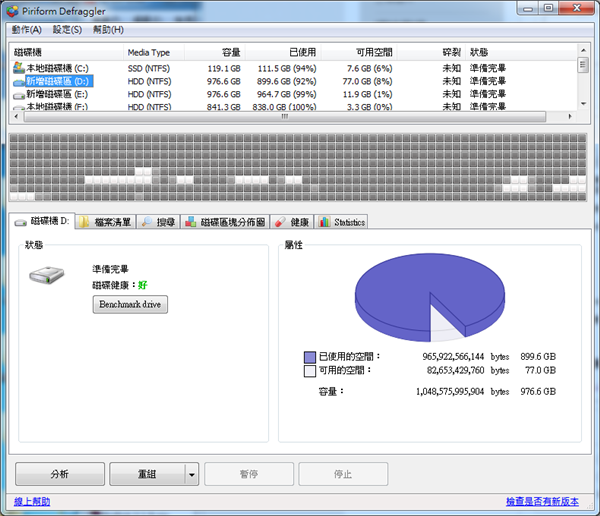The width and height of the screenshot is (600, 516).
Task: Switch to the Statistics tab
Action: tap(342, 222)
